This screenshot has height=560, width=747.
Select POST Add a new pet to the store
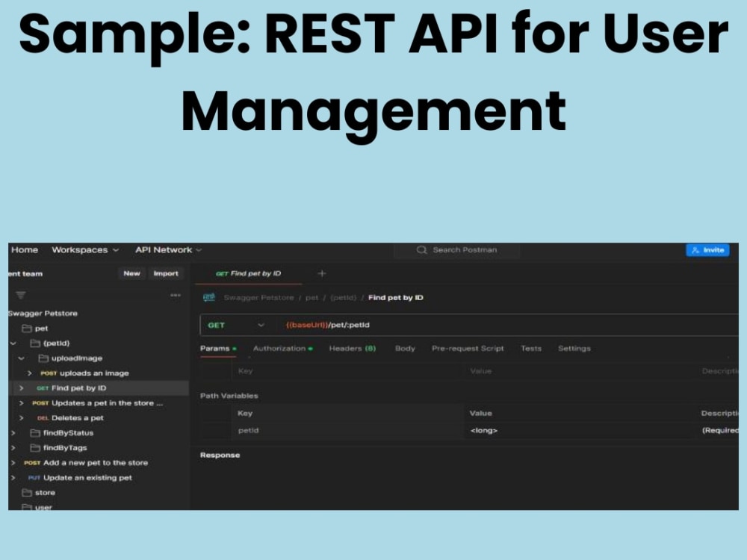click(x=86, y=463)
